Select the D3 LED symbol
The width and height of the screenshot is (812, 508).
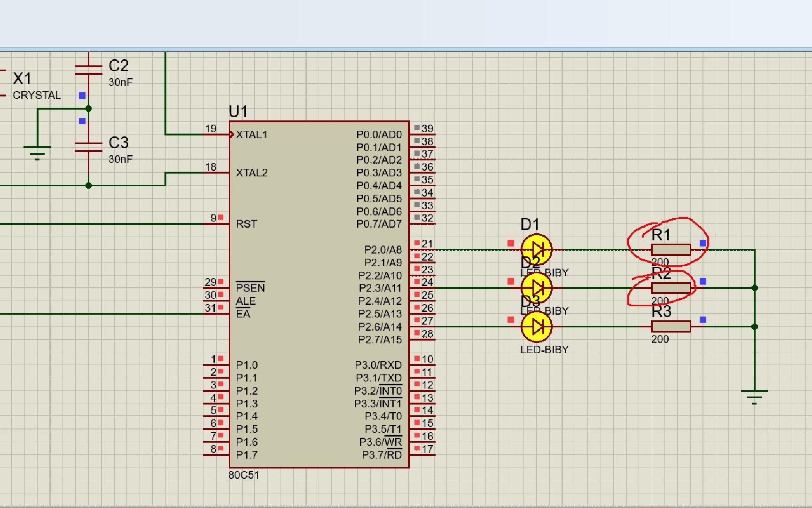536,326
